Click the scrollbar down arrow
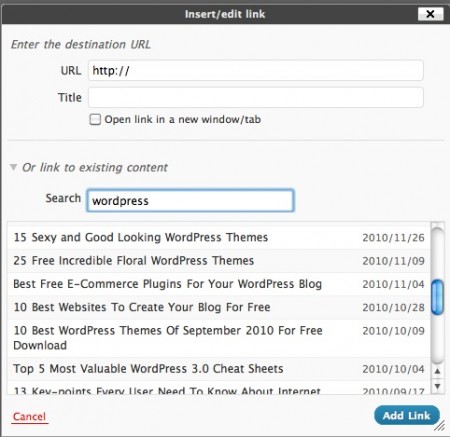 pos(438,386)
